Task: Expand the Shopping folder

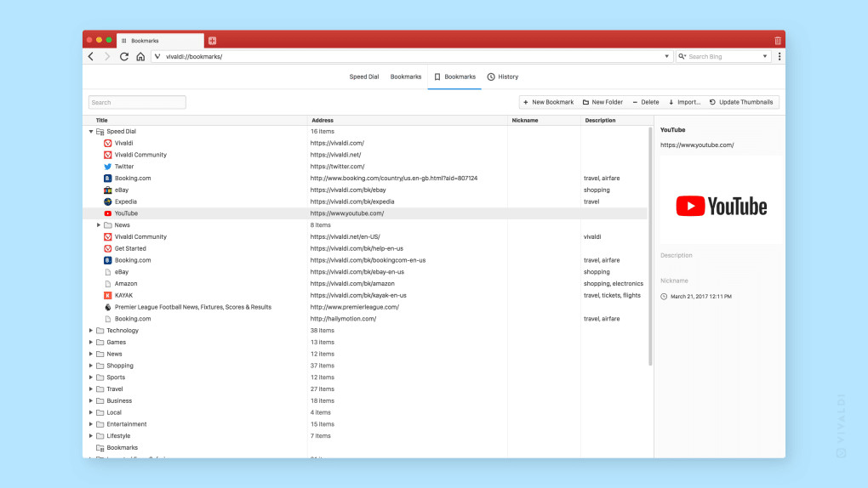Action: [x=91, y=366]
